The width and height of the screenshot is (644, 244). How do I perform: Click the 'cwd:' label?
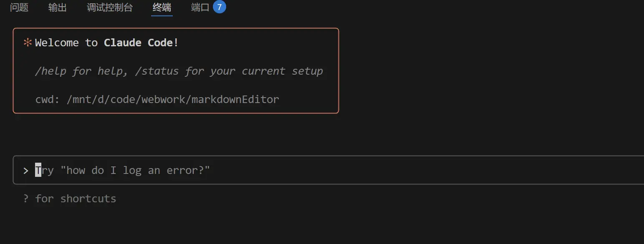click(x=48, y=100)
